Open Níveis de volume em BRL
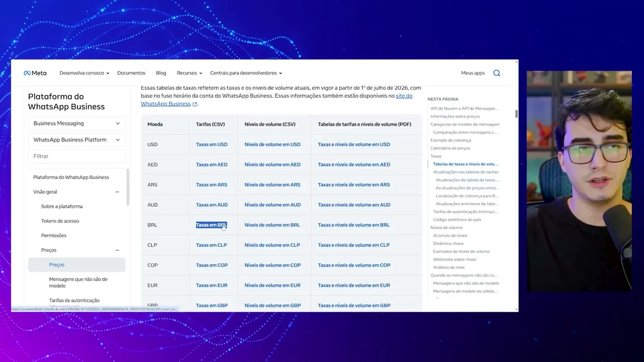The image size is (644, 362). coord(272,225)
